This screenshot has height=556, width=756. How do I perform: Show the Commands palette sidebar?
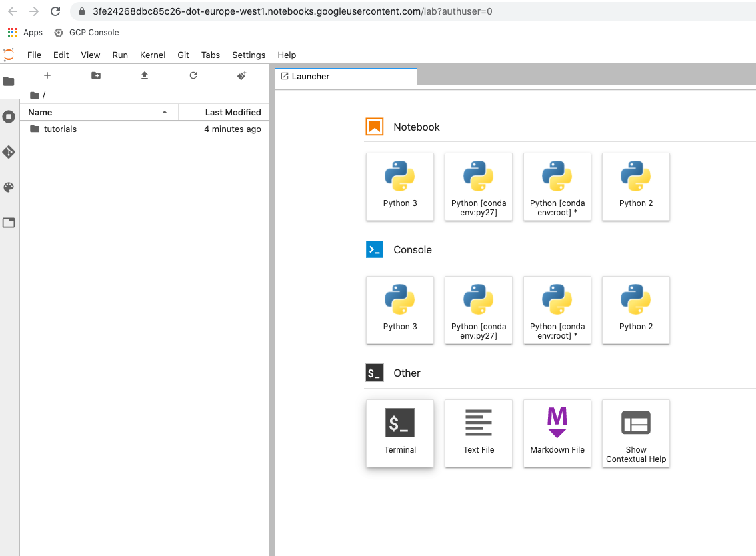pyautogui.click(x=9, y=187)
